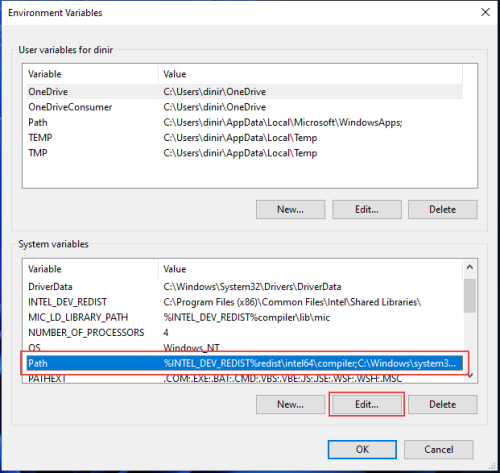Viewport: 500px width, 473px height.
Task: Select the OneDriveConsumer user variable
Action: (245, 107)
